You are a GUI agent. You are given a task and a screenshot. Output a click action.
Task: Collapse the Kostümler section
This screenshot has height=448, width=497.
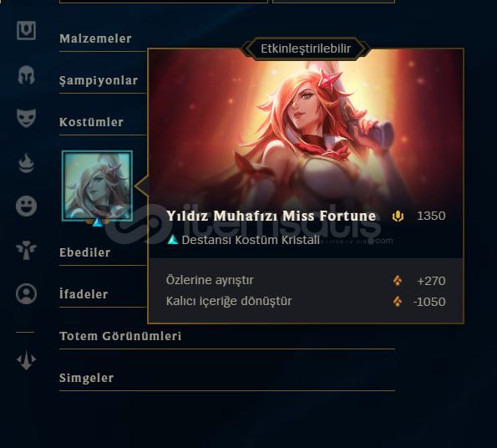[91, 122]
